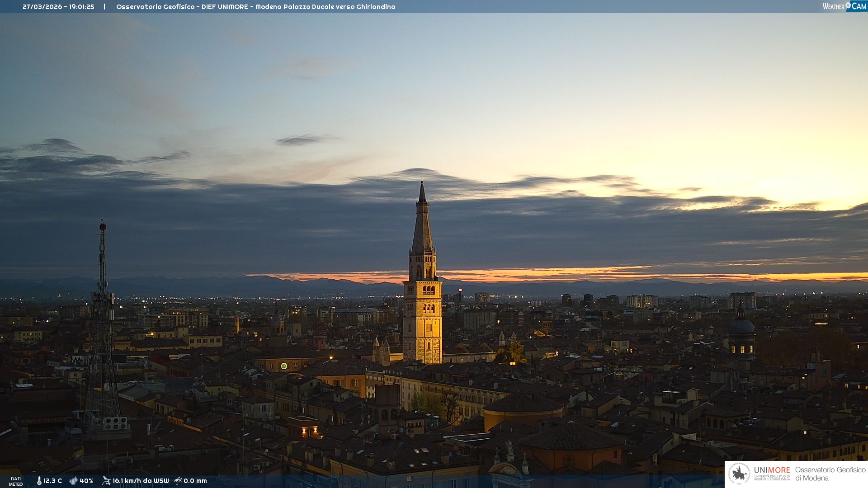Click the DATI METEO label

[x=16, y=481]
